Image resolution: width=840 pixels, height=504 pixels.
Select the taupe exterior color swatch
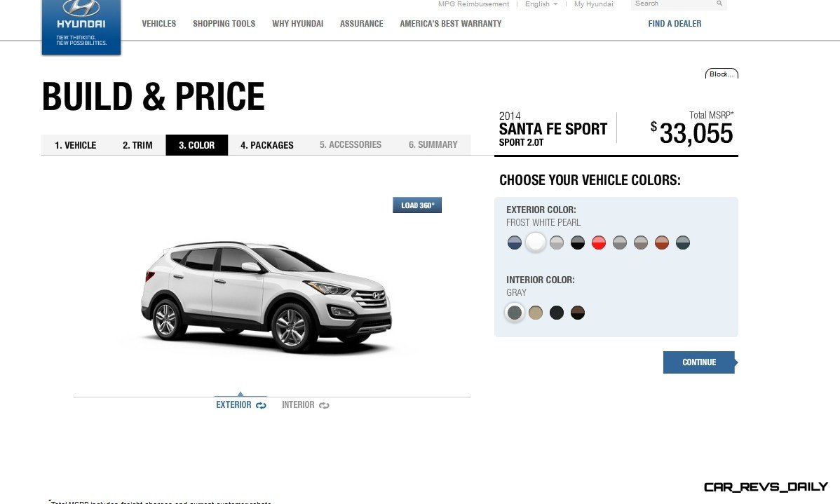[641, 243]
